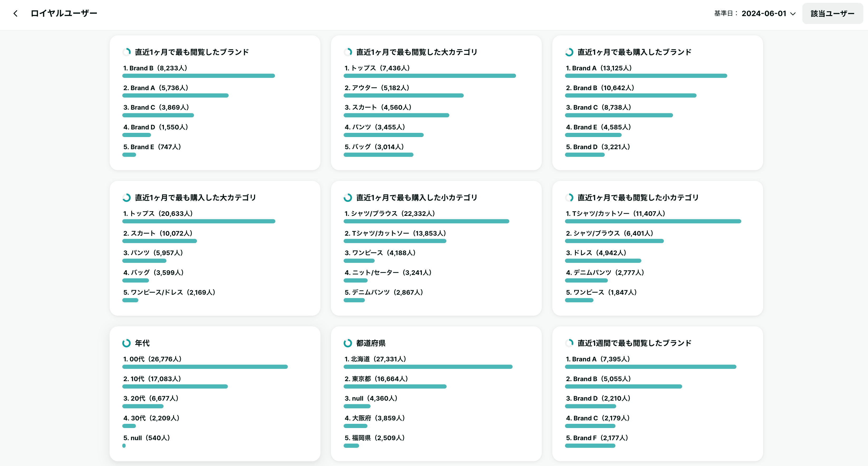
Task: Click the 直近1ヶ月で最も閲覧した小カテゴリ card title
Action: (638, 197)
